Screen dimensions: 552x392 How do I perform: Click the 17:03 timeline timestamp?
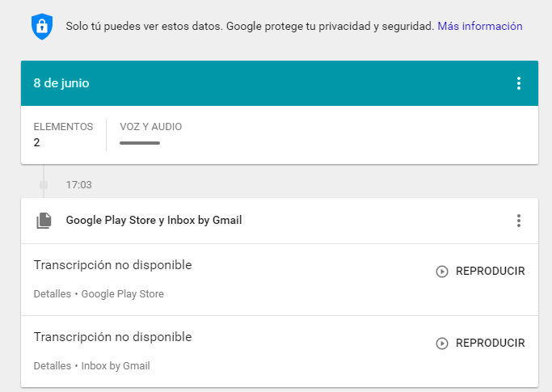point(79,185)
